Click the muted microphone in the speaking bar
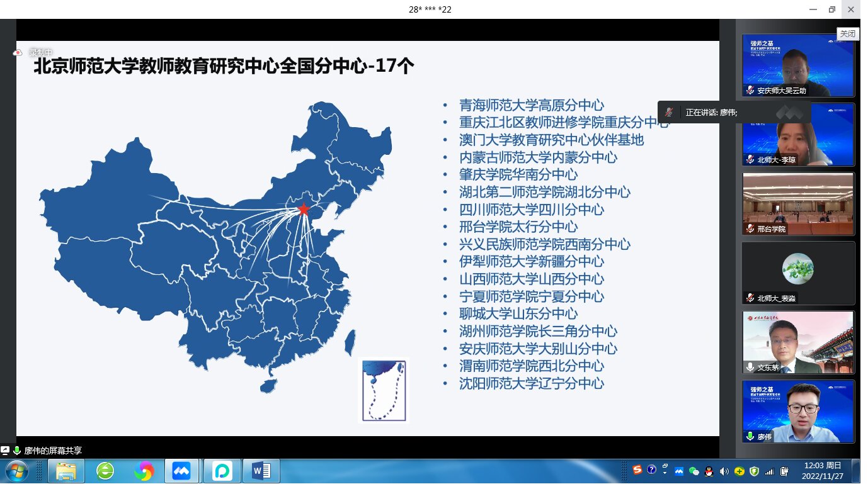Screen dimensions: 868x489 point(669,112)
